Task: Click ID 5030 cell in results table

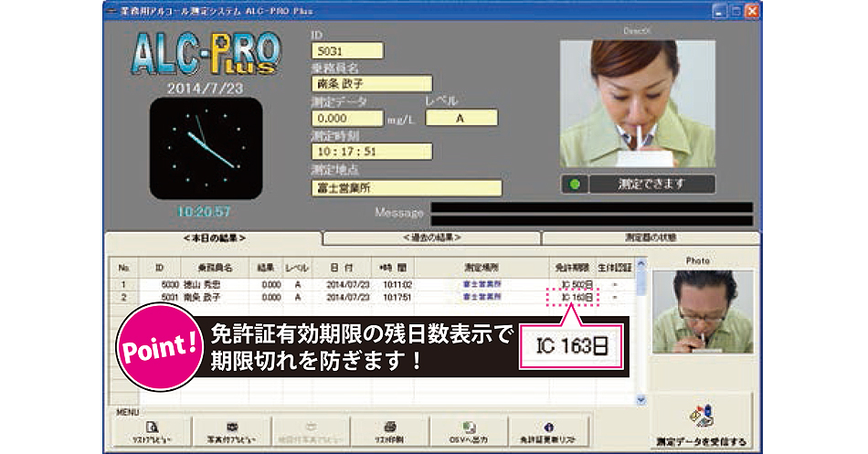Action: tap(170, 285)
